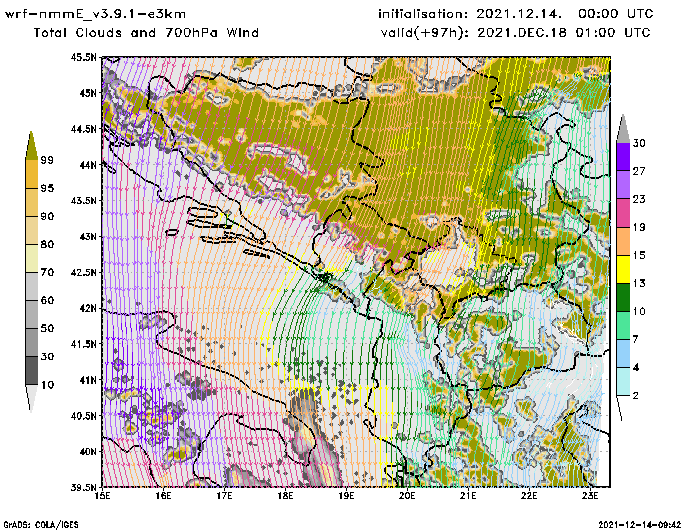This screenshot has height=530, width=700.
Task: Click the dark gray cloud swatch between 30 and 50
Action: click(32, 342)
